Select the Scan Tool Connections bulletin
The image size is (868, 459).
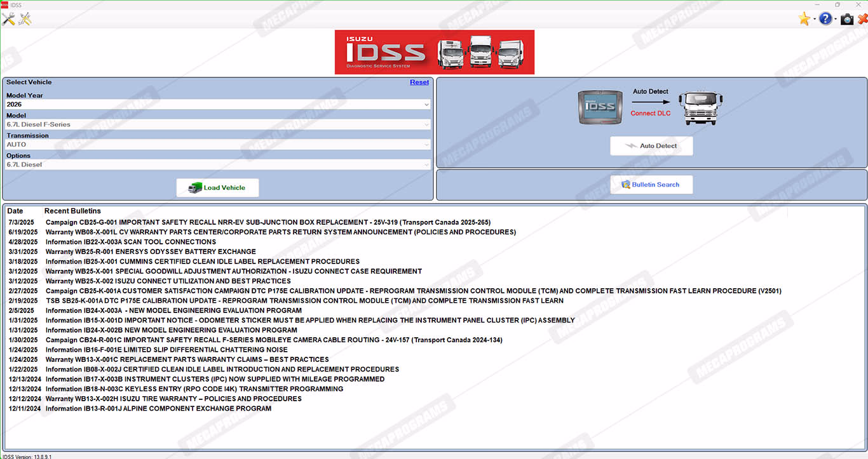[130, 242]
